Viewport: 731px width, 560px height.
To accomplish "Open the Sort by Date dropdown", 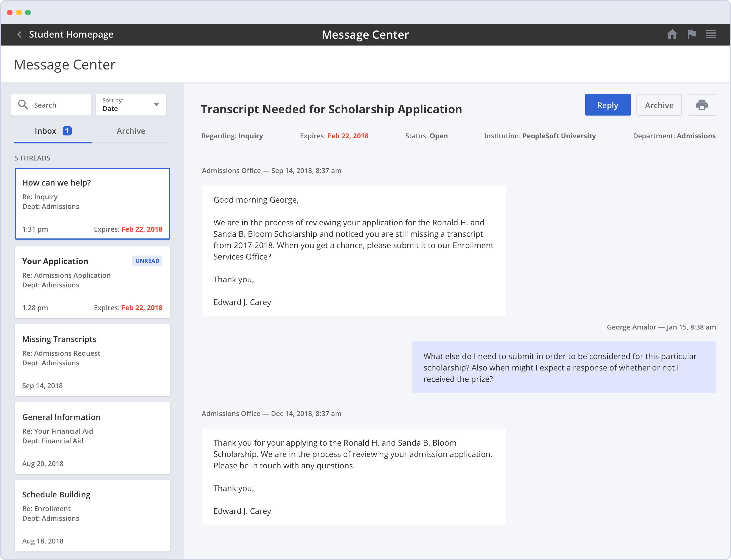I will (x=131, y=105).
